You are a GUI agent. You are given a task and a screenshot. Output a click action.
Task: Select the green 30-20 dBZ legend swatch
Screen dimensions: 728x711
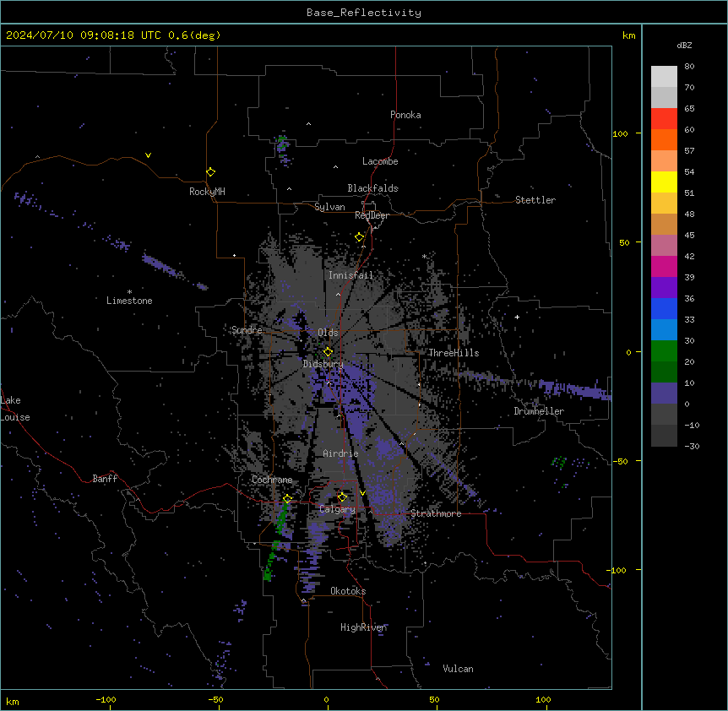click(x=664, y=351)
